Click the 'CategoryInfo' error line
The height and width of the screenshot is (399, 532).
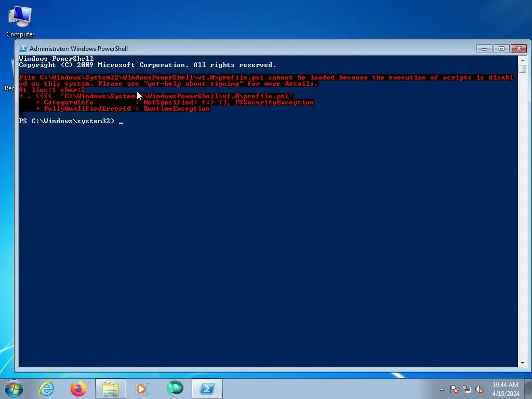175,102
